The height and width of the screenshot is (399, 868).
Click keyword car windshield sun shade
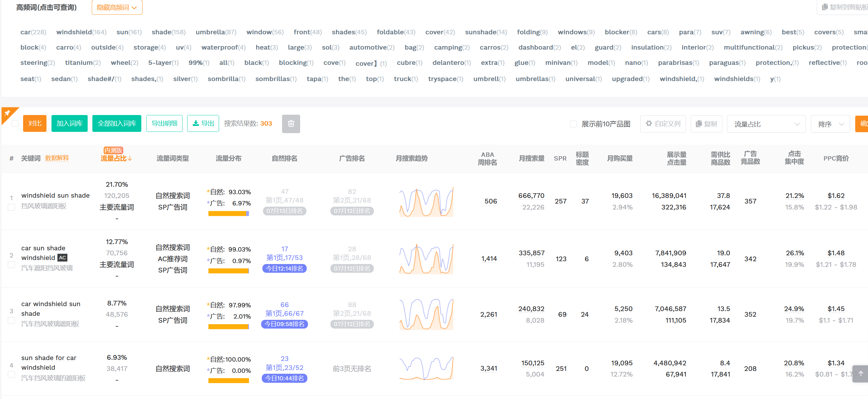coord(51,308)
